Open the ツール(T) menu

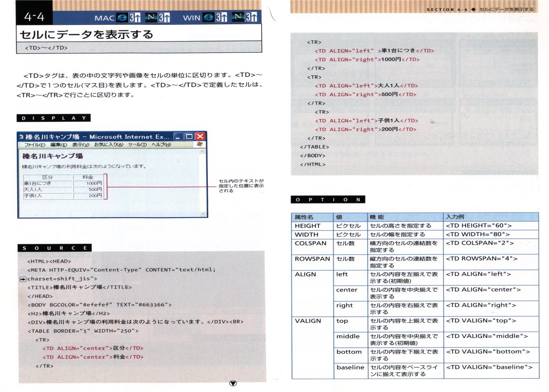[x=137, y=145]
